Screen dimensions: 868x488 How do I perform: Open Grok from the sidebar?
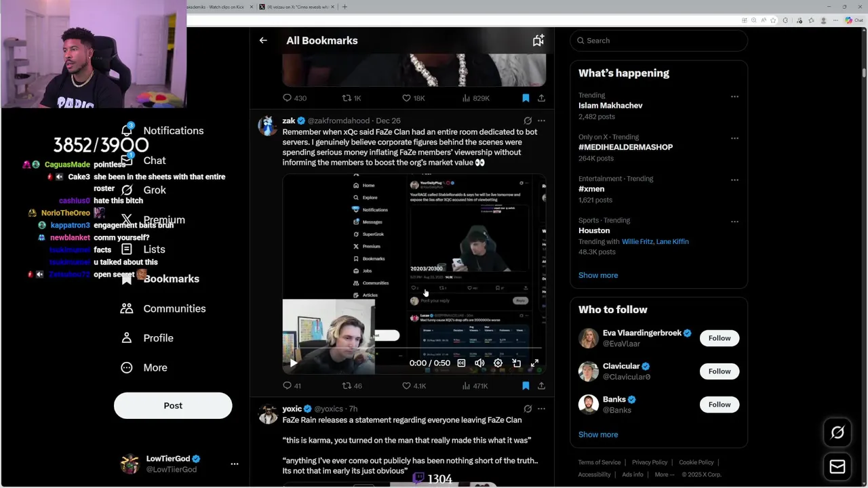coord(144,190)
